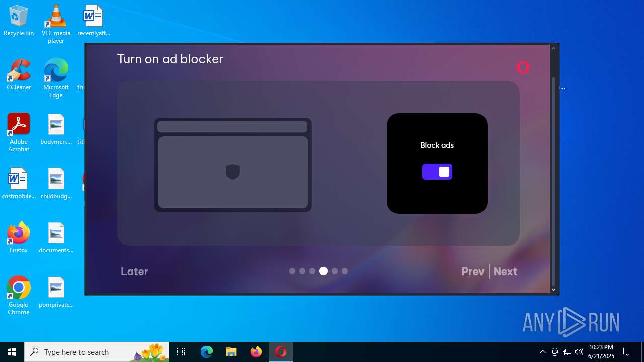The height and width of the screenshot is (362, 644).
Task: Click the Turn on ad blocker heading
Action: pos(170,59)
